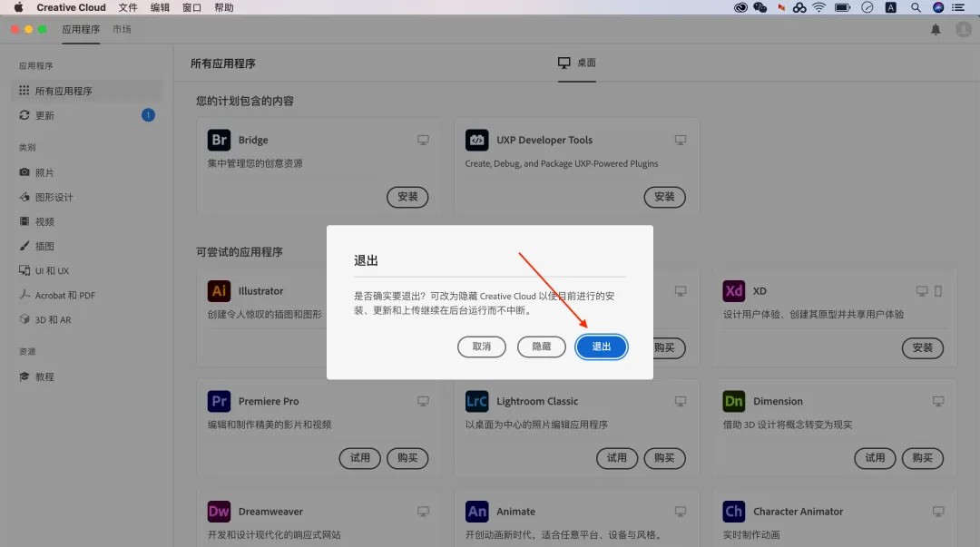Image resolution: width=980 pixels, height=547 pixels.
Task: Click the desktop monitor icon on the Bridge card
Action: [x=423, y=140]
